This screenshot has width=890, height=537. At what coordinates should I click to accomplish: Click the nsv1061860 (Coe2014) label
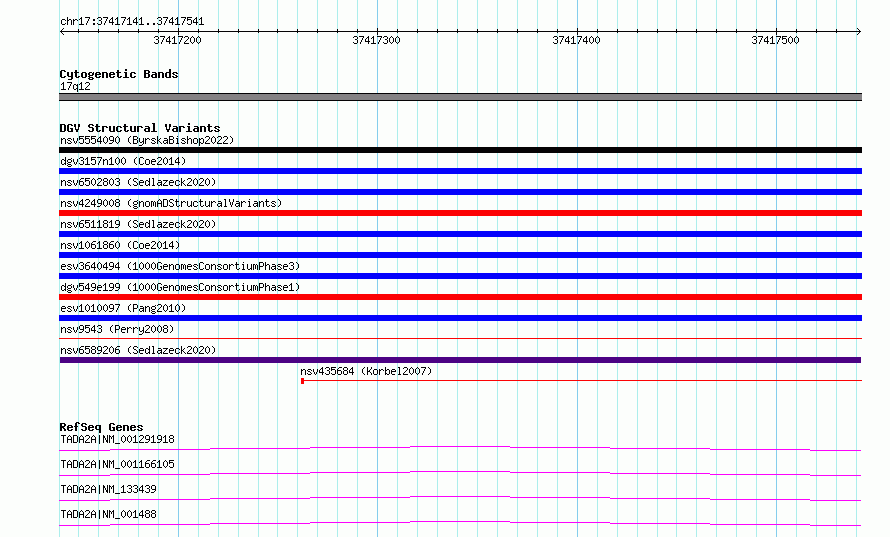[120, 245]
